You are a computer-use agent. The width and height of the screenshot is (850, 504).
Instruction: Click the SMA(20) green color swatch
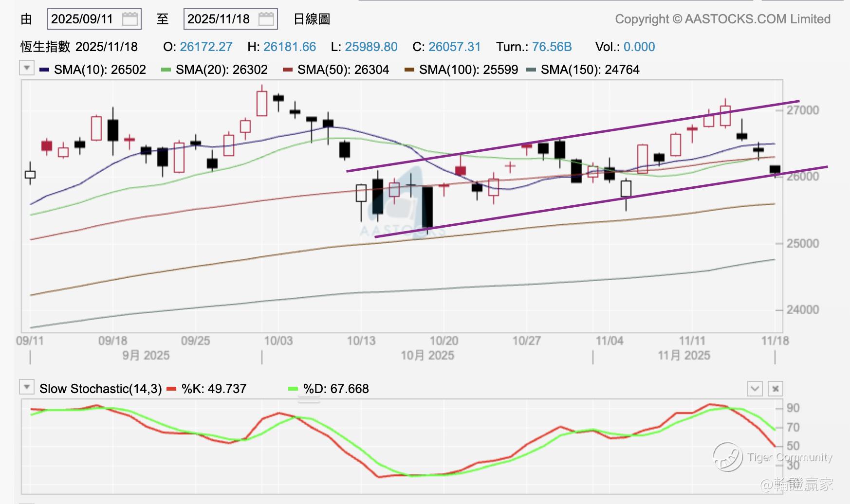pos(166,70)
